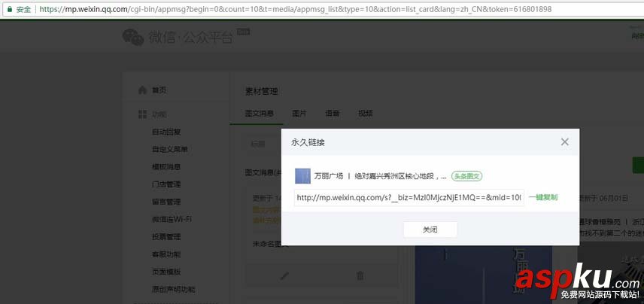Image resolution: width=644 pixels, height=304 pixels.
Task: Click the 微信·公众平台 header title
Action: [190, 38]
